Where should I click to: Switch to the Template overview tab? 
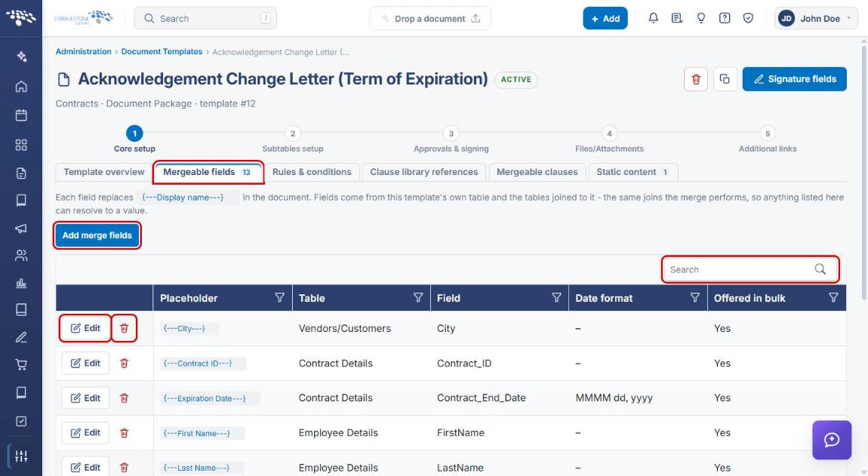103,172
